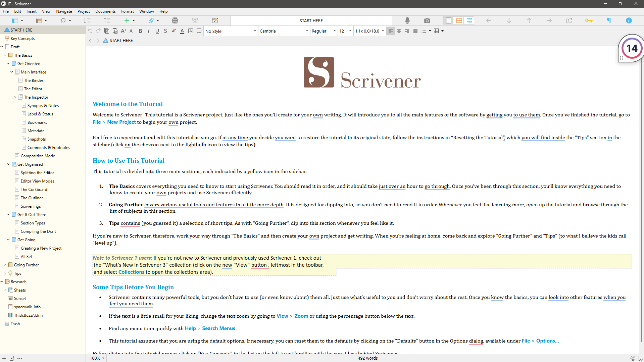
Task: Take a snapshot with camera icon
Action: 427,20
